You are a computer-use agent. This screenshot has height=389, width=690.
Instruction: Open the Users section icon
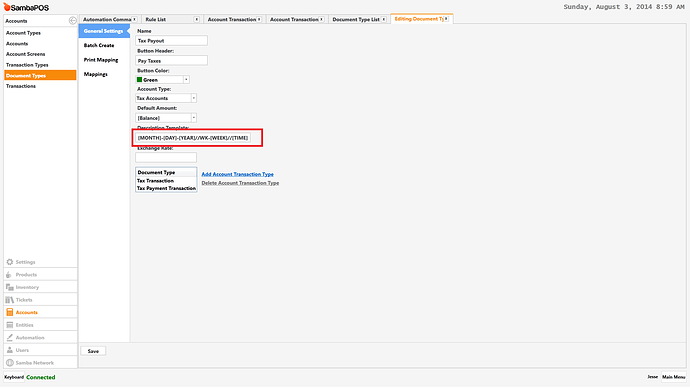pyautogui.click(x=10, y=350)
